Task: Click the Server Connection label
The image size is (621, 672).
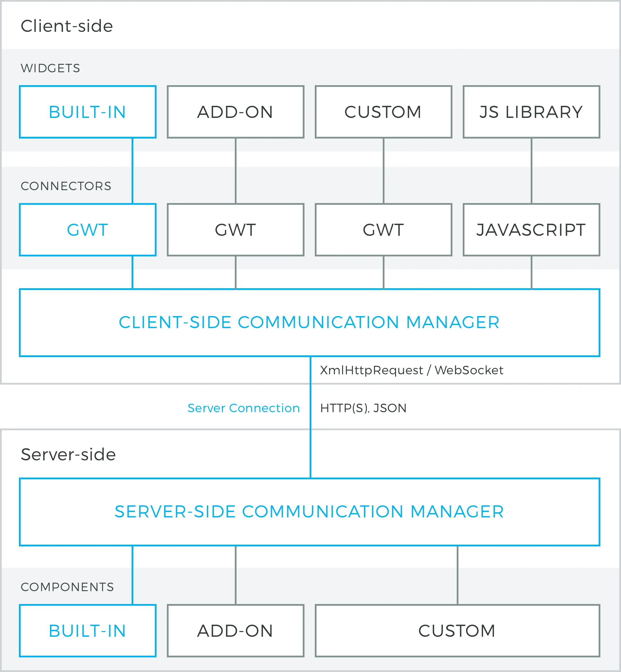Action: click(x=244, y=408)
